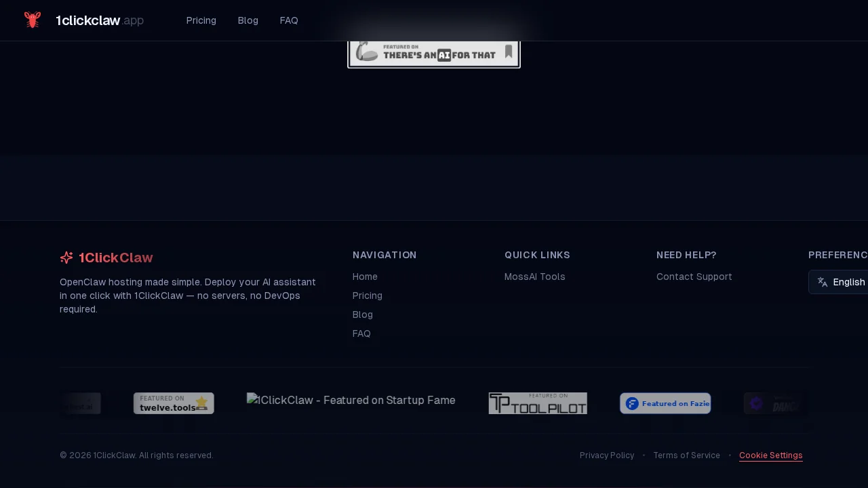Open the FAQ page from the header
Screen dimensions: 868x488
point(288,20)
